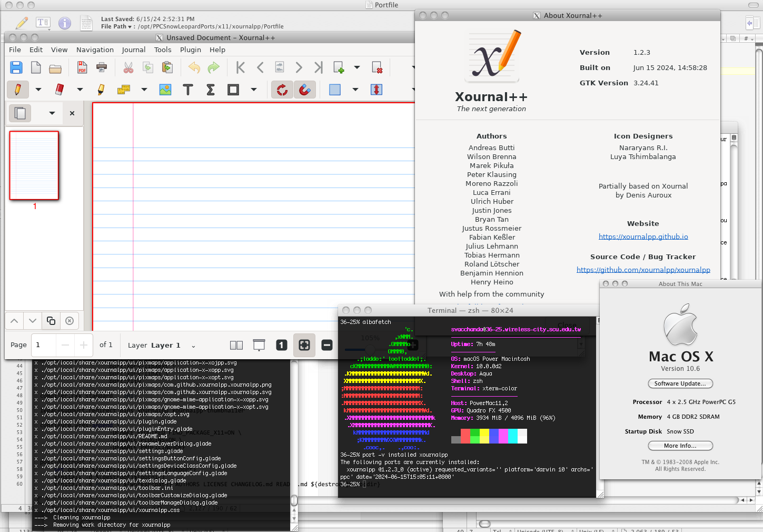
Task: Duplicate page using sidebar copy icon
Action: pos(51,320)
